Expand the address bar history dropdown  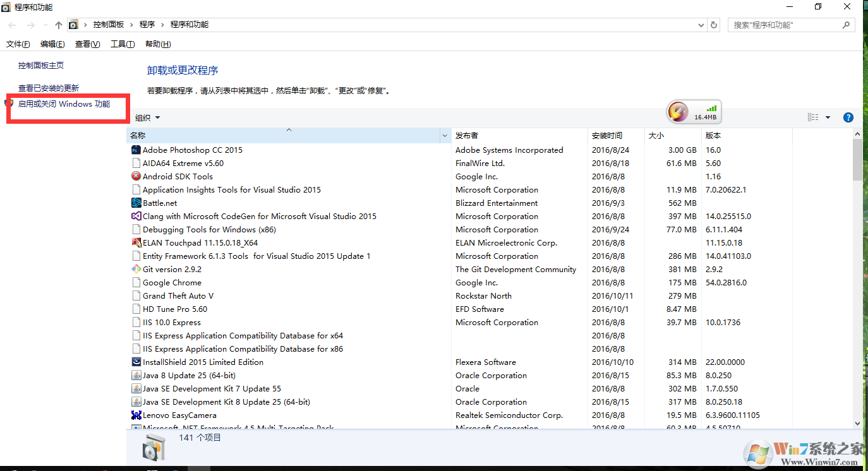pyautogui.click(x=701, y=25)
